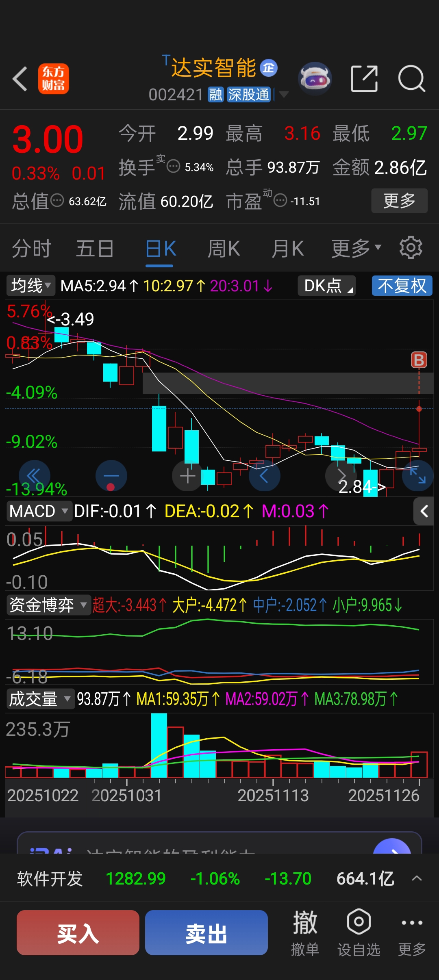Open the AI robot assistant avatar
Viewport: 439px width, 980px height.
[315, 78]
